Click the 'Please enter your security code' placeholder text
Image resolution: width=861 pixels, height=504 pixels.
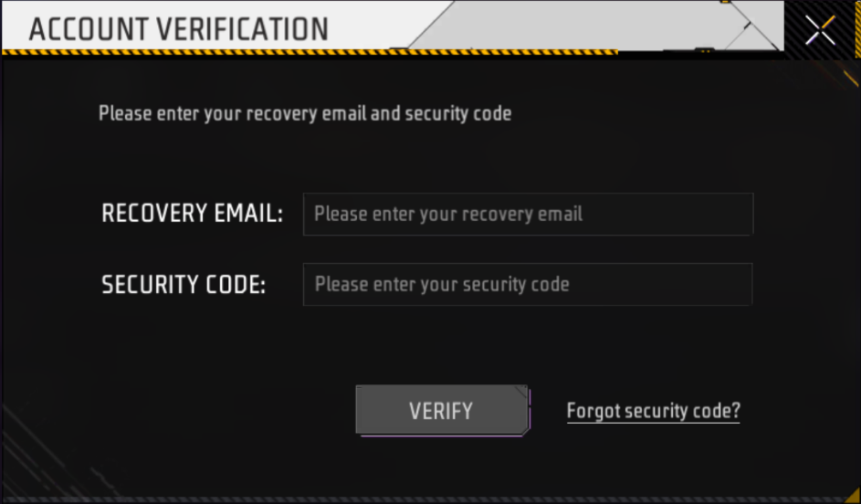click(442, 284)
